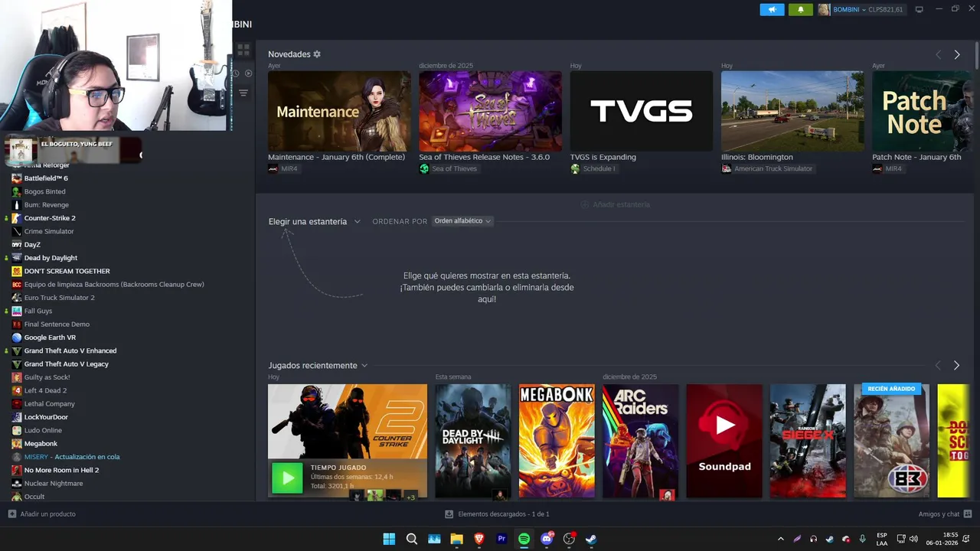Open the Orden alfabético sort dropdown
Screen dimensions: 980x551
point(462,221)
